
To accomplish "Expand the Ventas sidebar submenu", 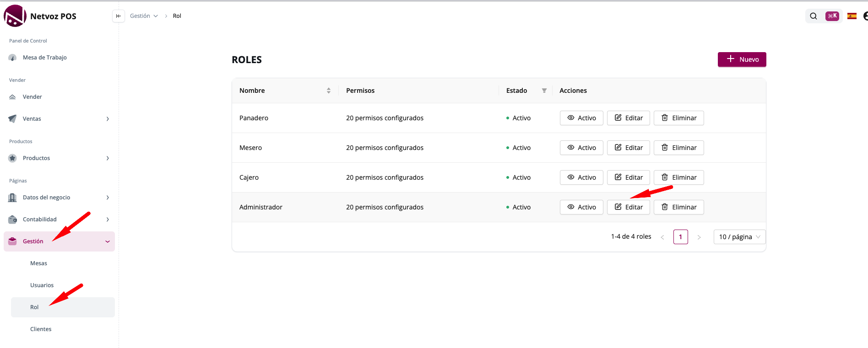I will tap(107, 119).
